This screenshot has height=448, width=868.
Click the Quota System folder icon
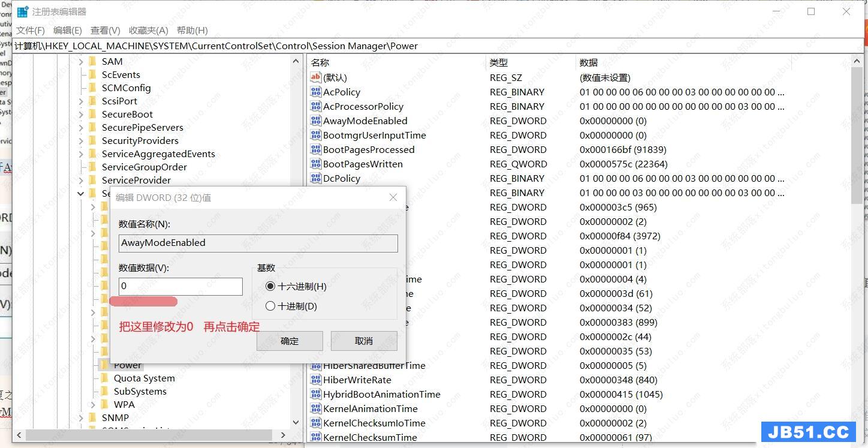point(104,378)
